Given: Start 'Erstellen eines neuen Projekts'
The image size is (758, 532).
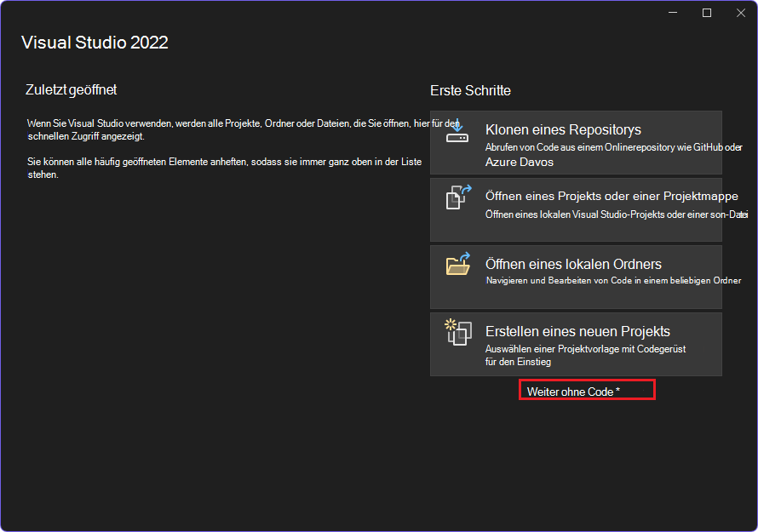Looking at the screenshot, I should tap(577, 331).
